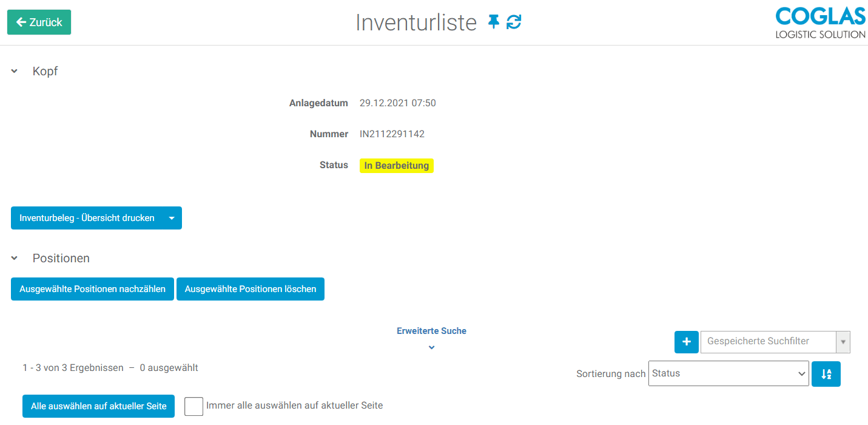Image resolution: width=868 pixels, height=425 pixels.
Task: Click the sort direction icon button
Action: [x=826, y=374]
